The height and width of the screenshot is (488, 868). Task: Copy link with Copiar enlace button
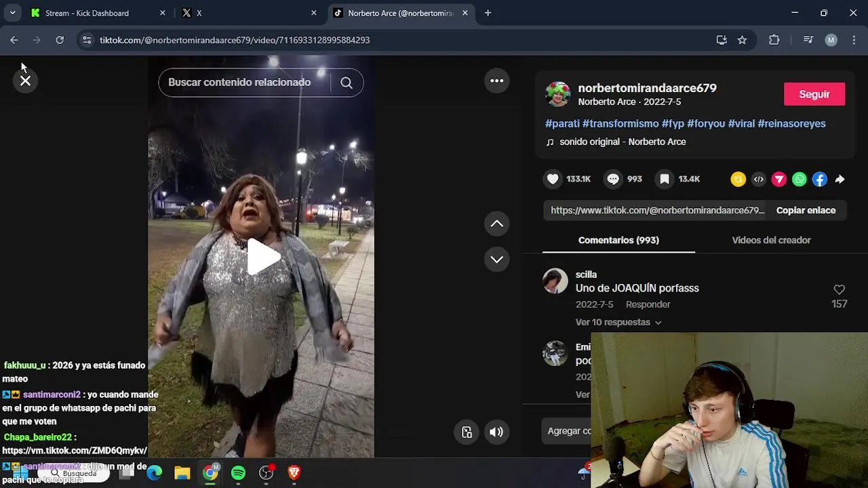[x=806, y=210]
